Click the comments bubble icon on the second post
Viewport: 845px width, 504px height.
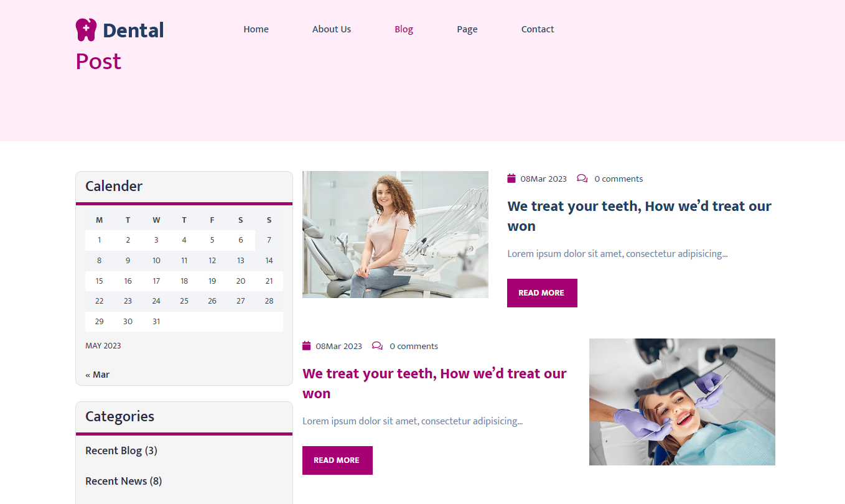click(x=377, y=346)
